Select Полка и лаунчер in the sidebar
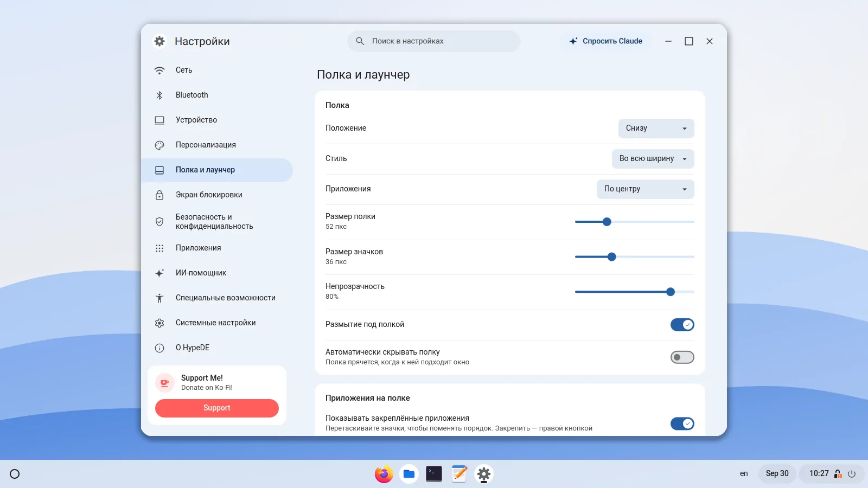Viewport: 868px width, 488px height. tap(217, 170)
